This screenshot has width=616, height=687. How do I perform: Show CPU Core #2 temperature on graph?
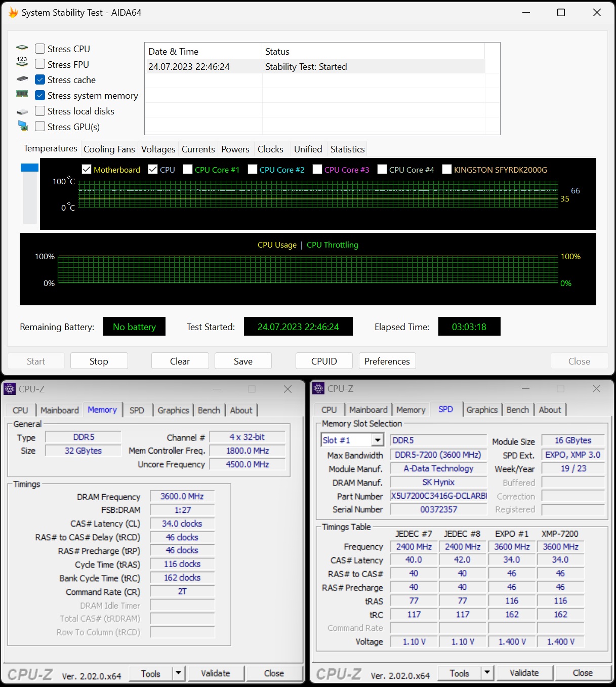pos(252,169)
